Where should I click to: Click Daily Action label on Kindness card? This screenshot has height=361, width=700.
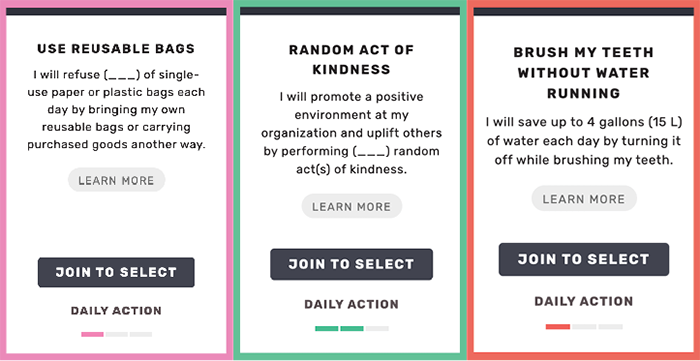pyautogui.click(x=351, y=304)
